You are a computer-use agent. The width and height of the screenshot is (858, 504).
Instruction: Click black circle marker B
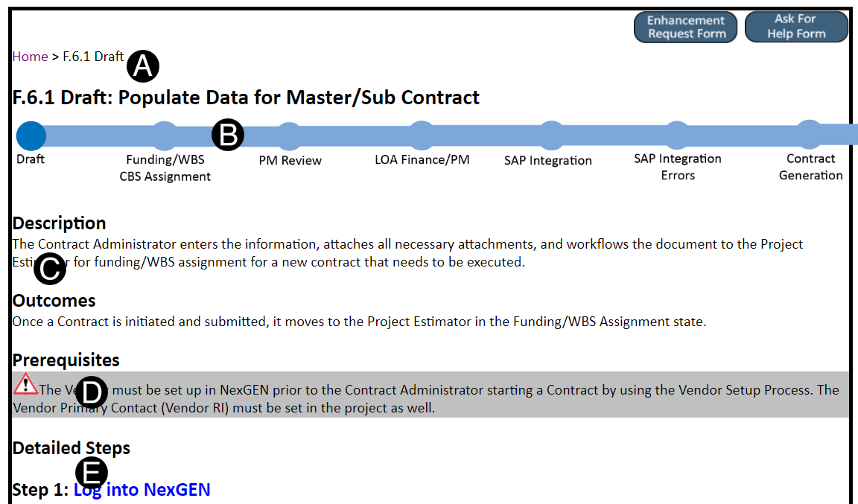(228, 135)
